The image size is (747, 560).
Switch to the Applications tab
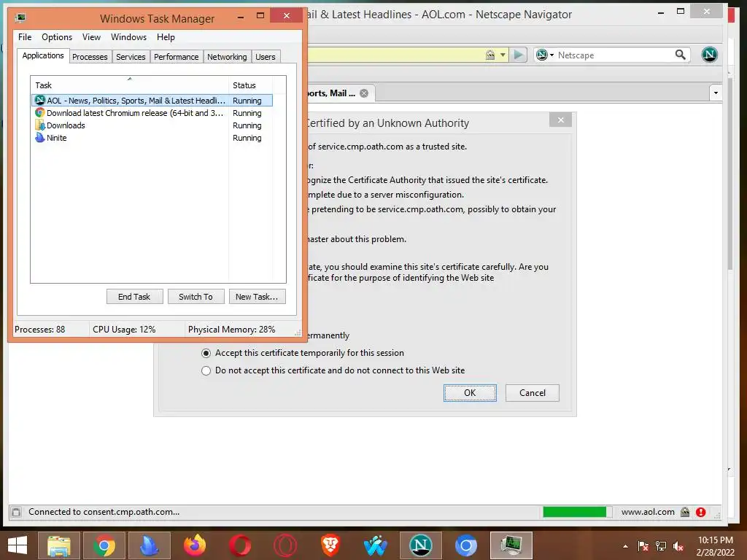pyautogui.click(x=43, y=55)
